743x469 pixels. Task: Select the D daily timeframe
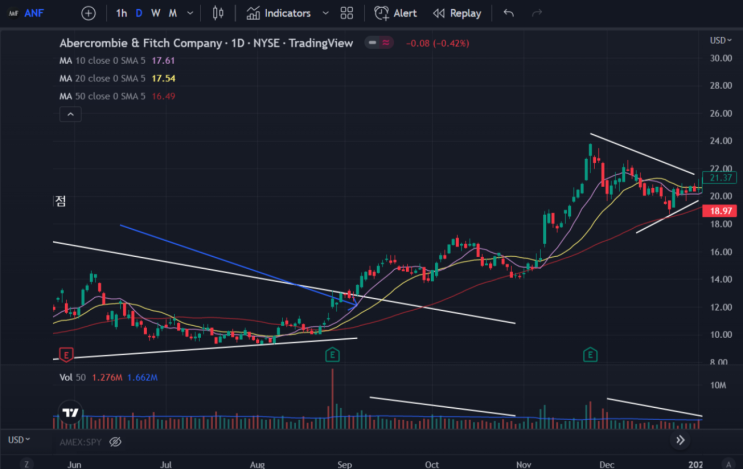point(139,13)
